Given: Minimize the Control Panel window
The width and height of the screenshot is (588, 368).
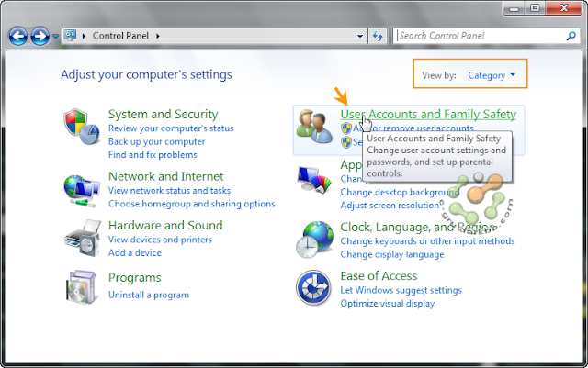Looking at the screenshot, I should (514, 8).
